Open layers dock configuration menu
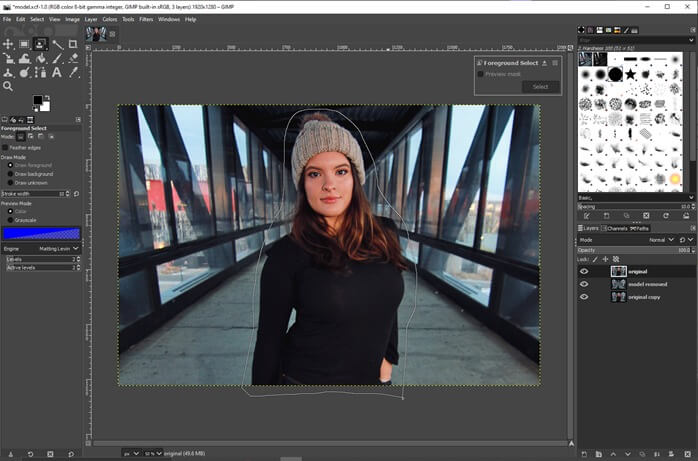 tap(693, 228)
